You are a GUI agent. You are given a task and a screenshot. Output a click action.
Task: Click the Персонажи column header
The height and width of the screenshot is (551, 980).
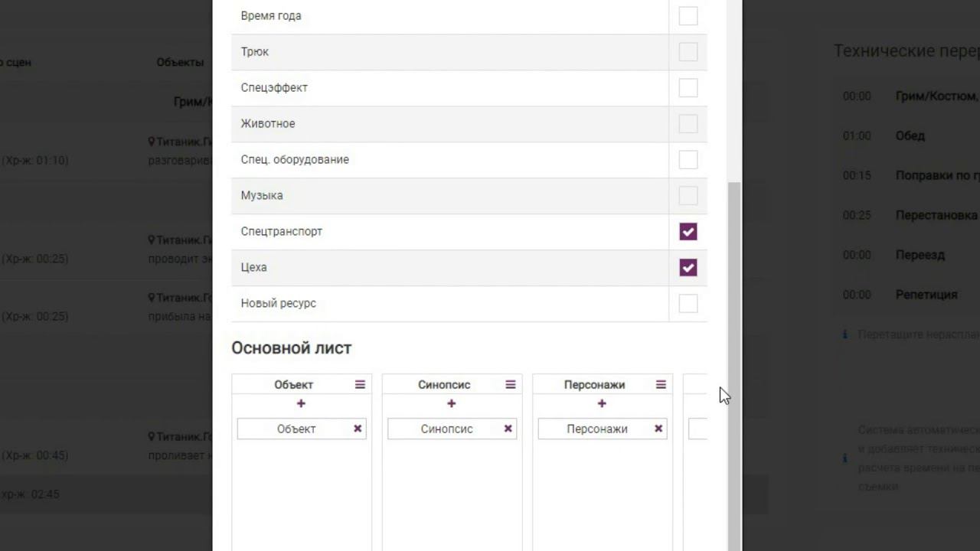594,385
